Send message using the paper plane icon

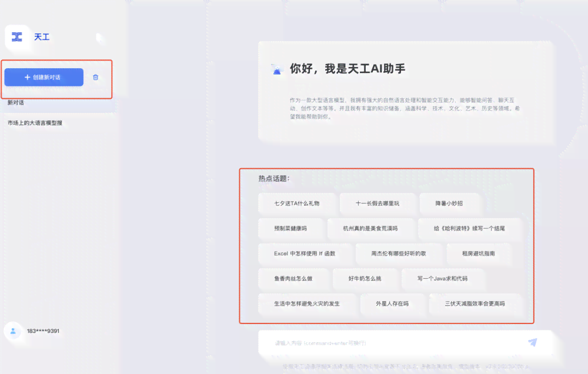coord(533,342)
